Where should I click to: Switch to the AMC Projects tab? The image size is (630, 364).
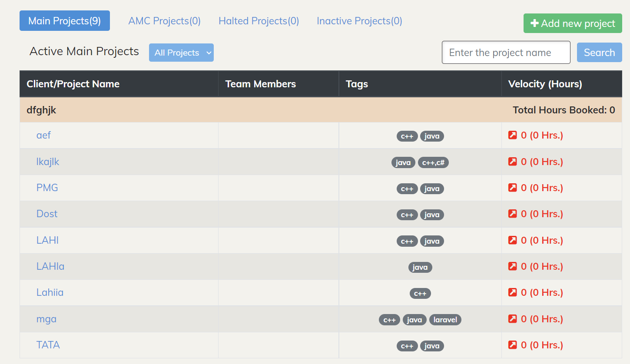(164, 21)
